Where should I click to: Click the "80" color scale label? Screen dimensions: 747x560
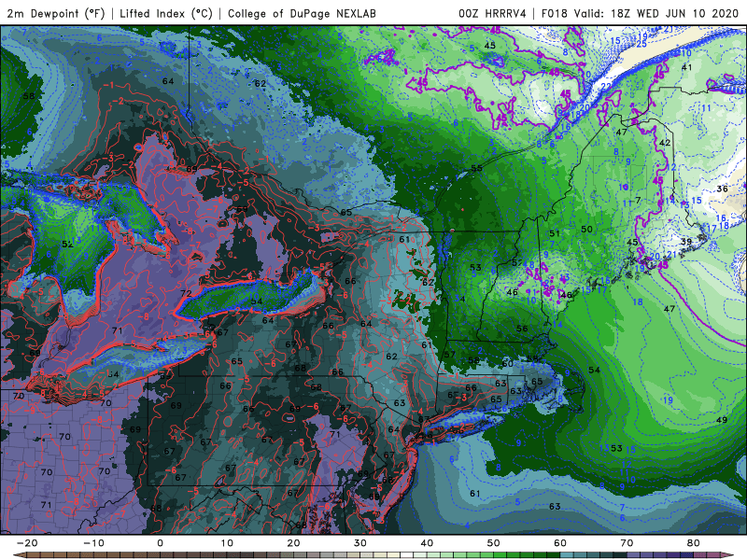(694, 543)
